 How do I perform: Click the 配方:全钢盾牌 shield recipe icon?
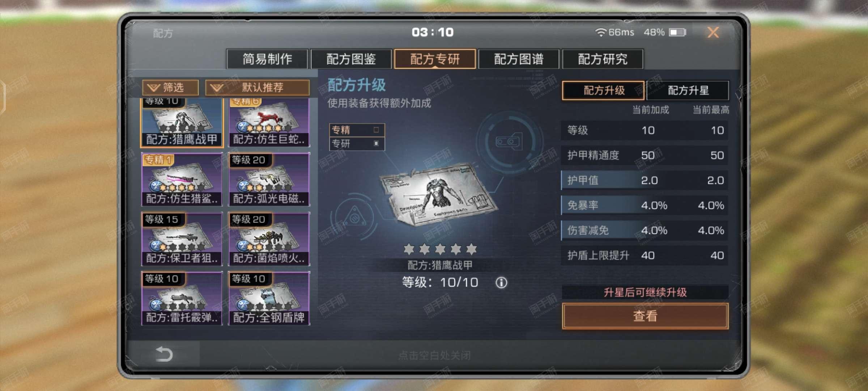pos(269,298)
